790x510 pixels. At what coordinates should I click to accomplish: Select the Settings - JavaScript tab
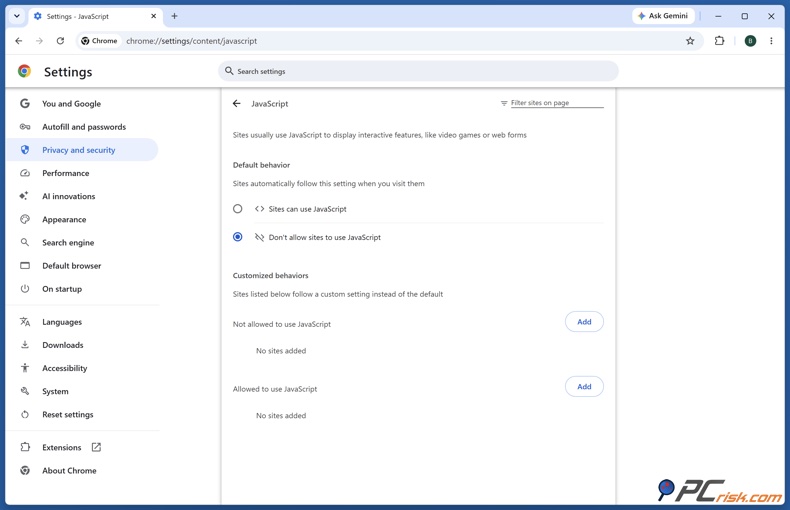(x=95, y=16)
